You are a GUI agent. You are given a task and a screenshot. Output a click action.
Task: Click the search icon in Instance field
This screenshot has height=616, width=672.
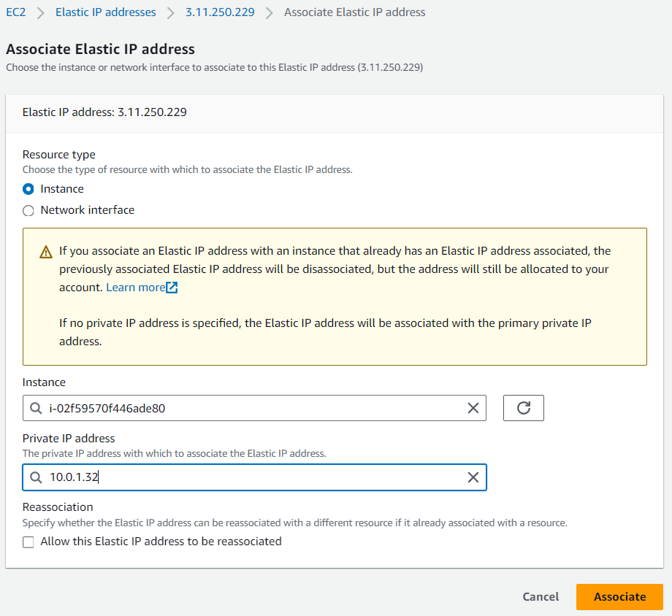[x=36, y=408]
